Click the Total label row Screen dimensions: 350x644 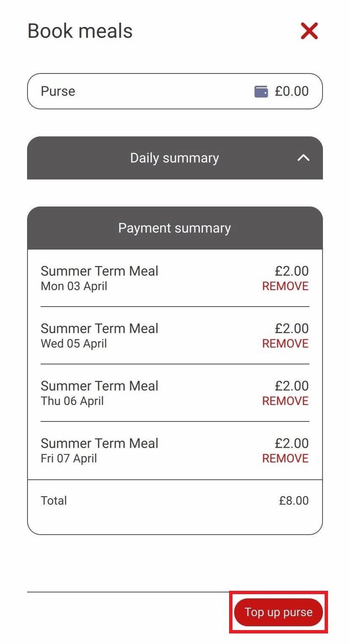175,501
